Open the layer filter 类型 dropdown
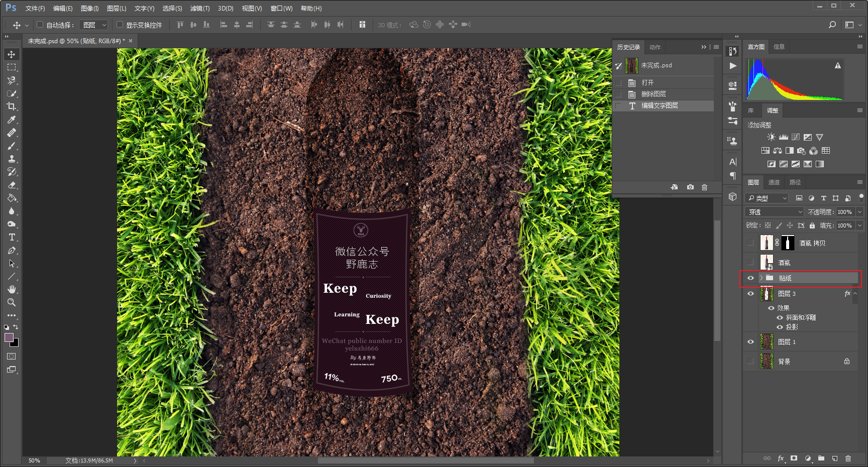This screenshot has width=868, height=467. point(767,198)
